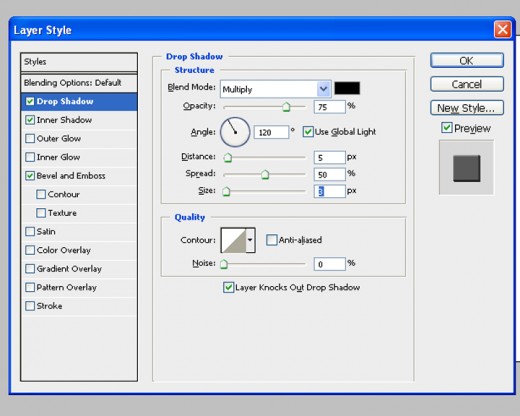This screenshot has width=520, height=416.
Task: Click the style preview thumbnail
Action: tap(466, 168)
